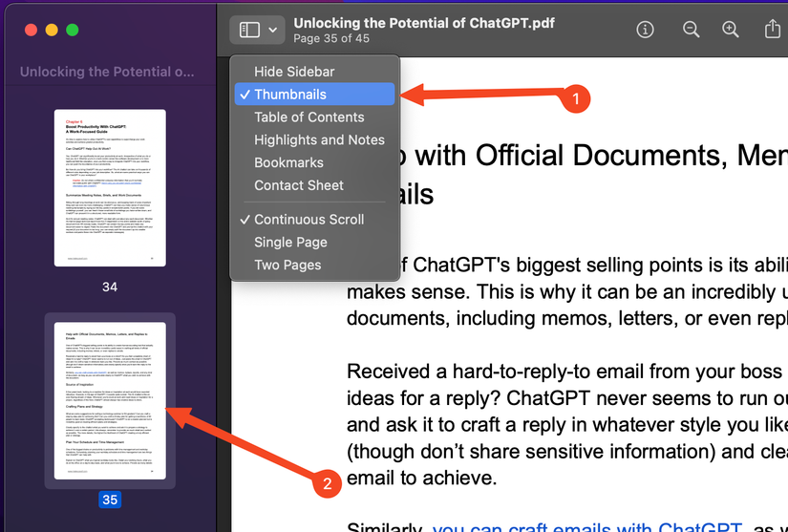
Task: Select the page 34 thumbnail
Action: (x=110, y=188)
